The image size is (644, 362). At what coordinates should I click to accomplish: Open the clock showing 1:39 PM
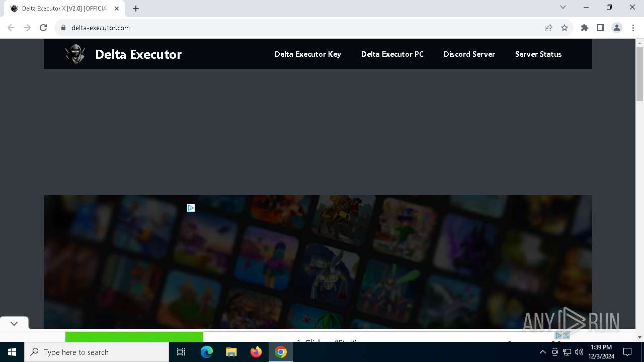(601, 352)
